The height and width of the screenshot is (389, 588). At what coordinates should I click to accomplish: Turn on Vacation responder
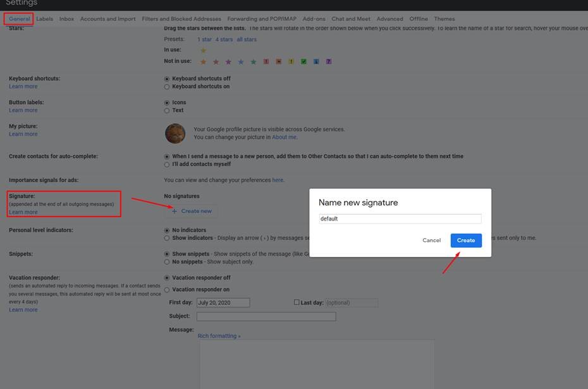pos(167,290)
